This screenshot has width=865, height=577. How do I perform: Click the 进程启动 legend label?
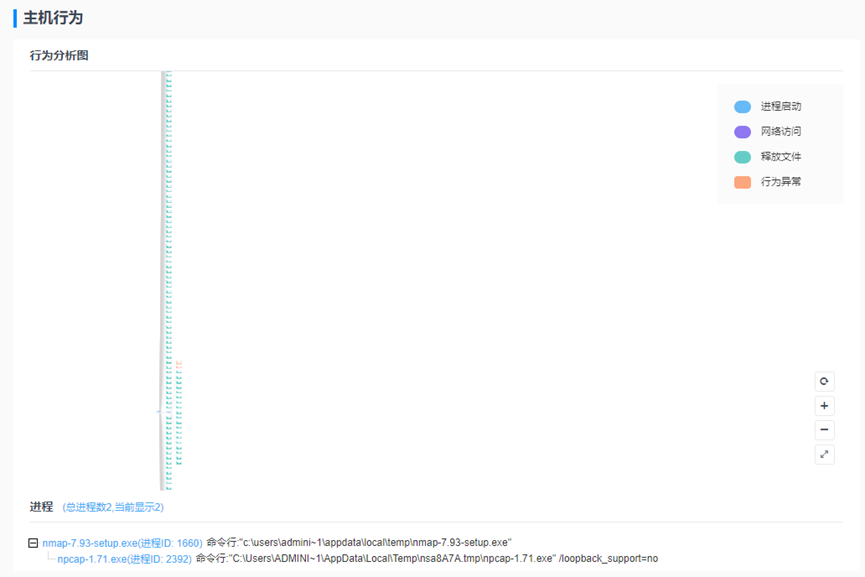(781, 106)
